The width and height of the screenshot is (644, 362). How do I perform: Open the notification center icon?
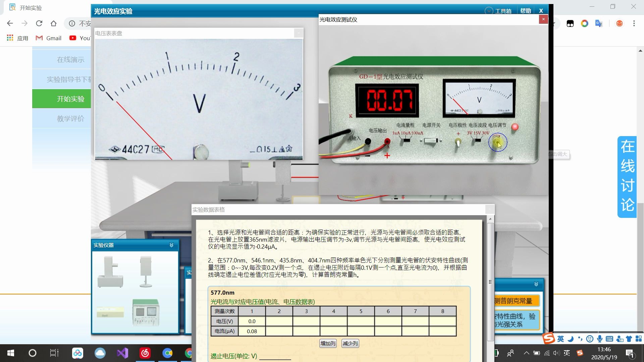pos(630,353)
